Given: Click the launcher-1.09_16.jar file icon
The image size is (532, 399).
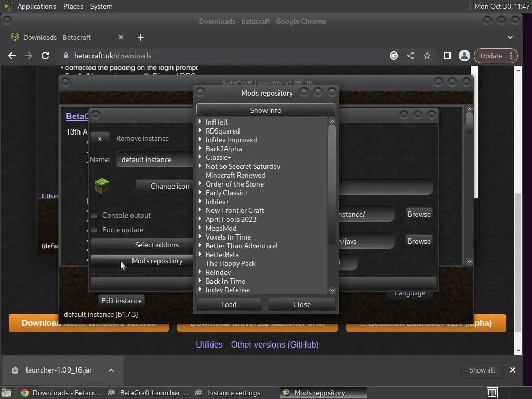Looking at the screenshot, I should [15, 370].
